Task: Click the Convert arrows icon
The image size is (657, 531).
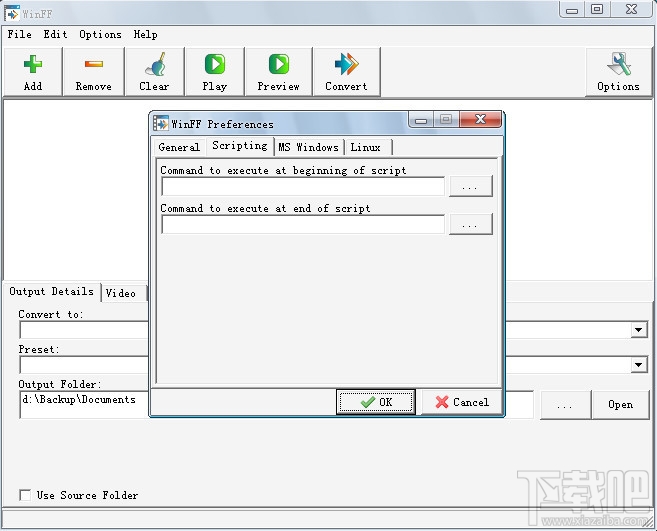Action: pos(347,64)
